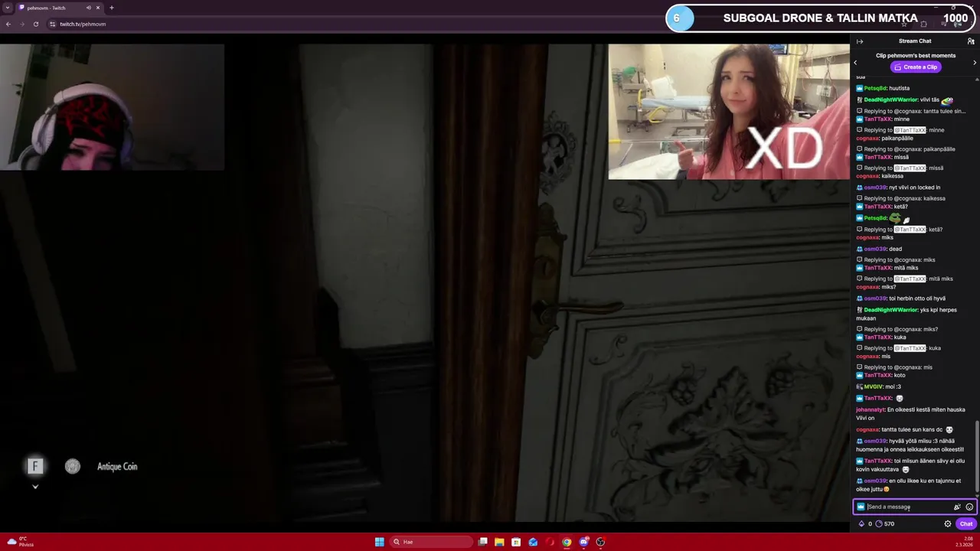
Task: Open the tab search dropdown arrow
Action: tap(7, 8)
